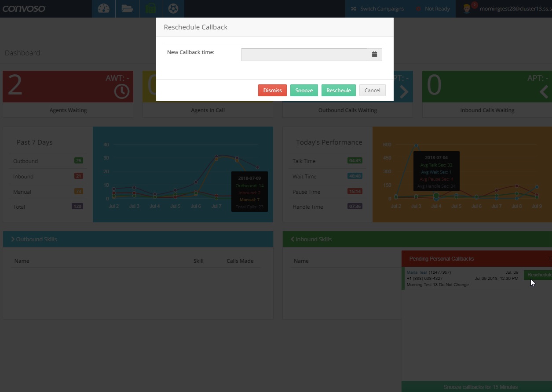Expand the Outbound Skills panel header

[34, 240]
